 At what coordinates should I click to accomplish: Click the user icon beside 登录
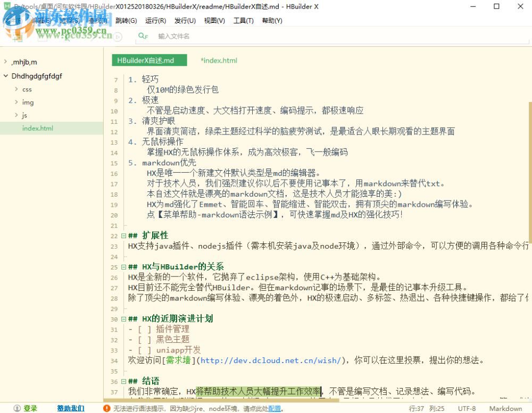pyautogui.click(x=17, y=408)
